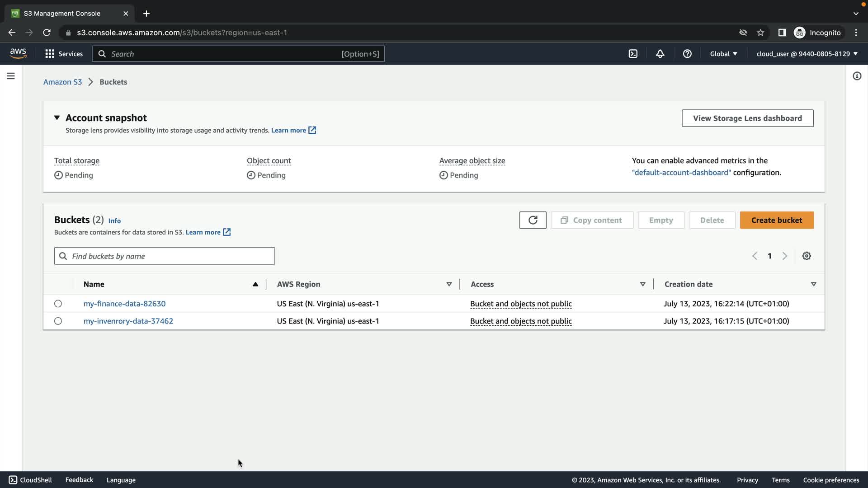This screenshot has height=488, width=868.
Task: Click the AWS logo home icon
Action: pos(18,53)
